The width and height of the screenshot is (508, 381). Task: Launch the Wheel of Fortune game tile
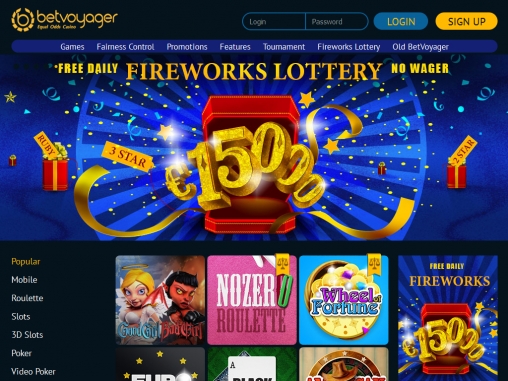(344, 300)
